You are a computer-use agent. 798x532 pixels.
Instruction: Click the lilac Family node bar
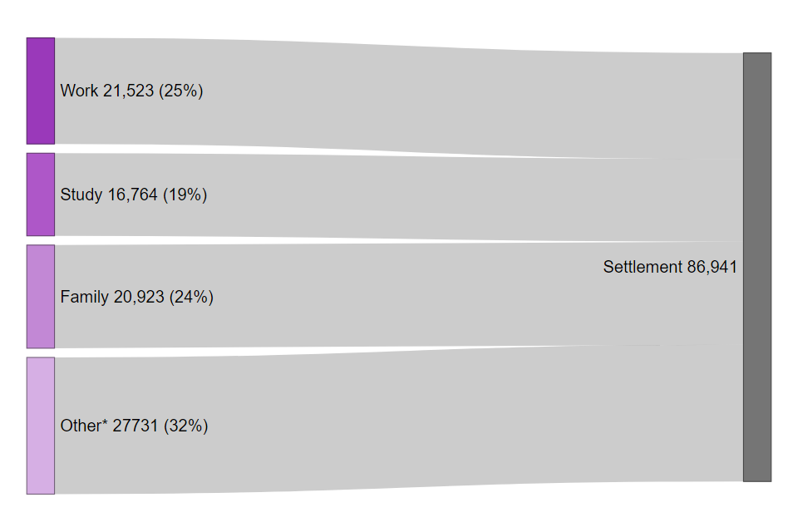(41, 297)
